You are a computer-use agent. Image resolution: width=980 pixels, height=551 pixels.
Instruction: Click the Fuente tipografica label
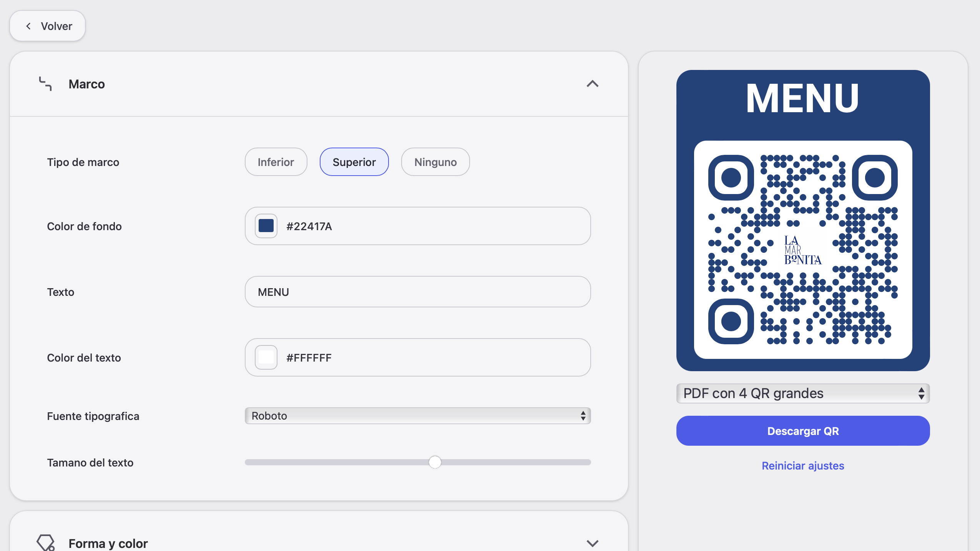pyautogui.click(x=93, y=416)
